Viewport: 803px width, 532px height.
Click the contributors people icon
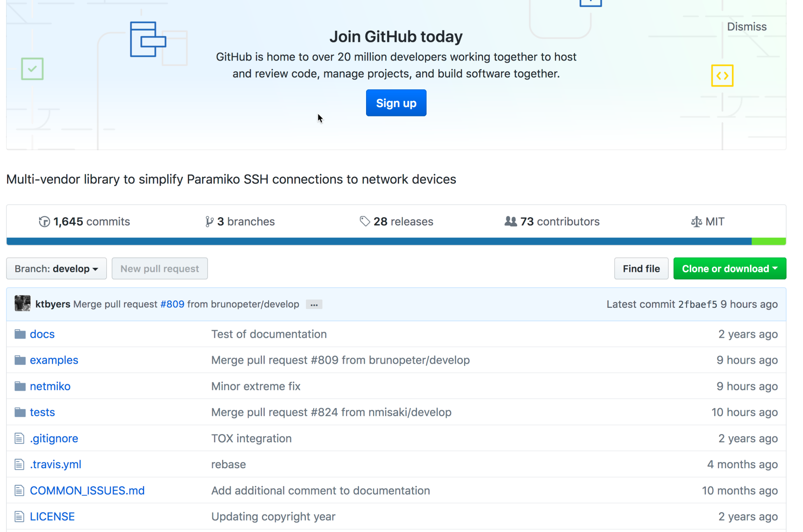[x=511, y=221]
